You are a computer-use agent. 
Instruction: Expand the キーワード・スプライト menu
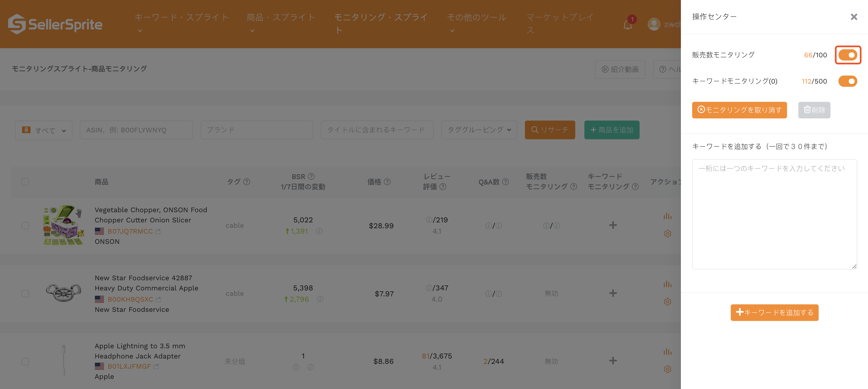[181, 17]
